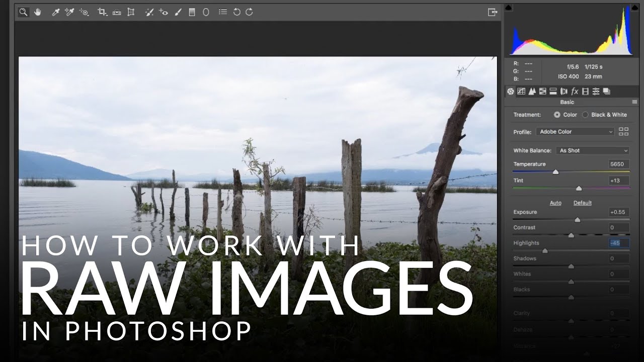Viewport: 644px width, 362px height.
Task: Click the Auto adjustment link
Action: pos(555,203)
